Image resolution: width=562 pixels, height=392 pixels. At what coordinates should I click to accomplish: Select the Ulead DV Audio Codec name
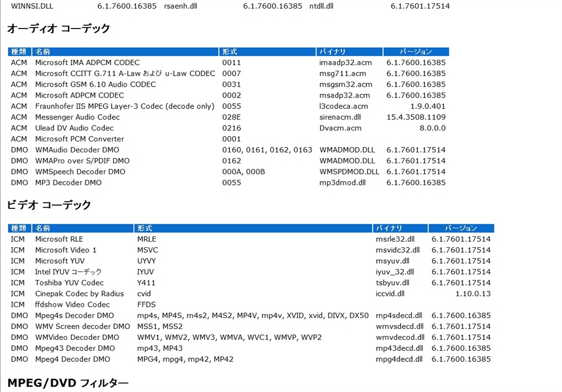(x=74, y=128)
